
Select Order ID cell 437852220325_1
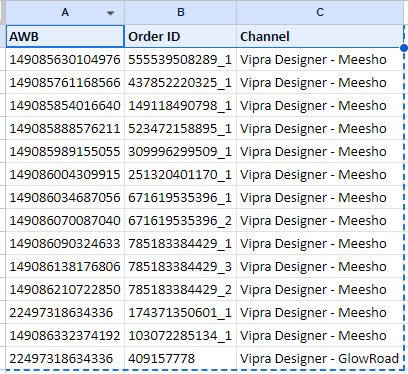coord(180,82)
